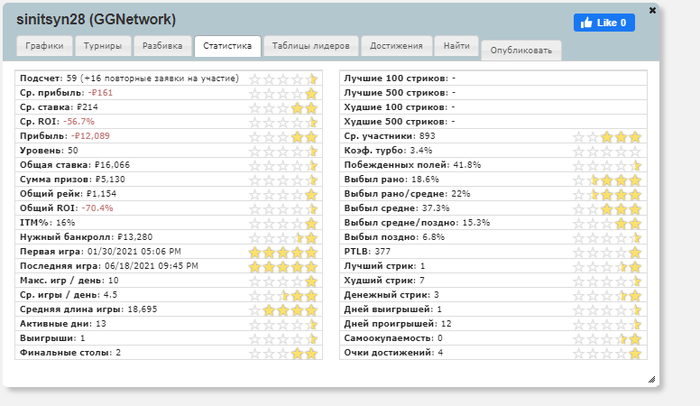Select the Таблицы лидеров tab
The height and width of the screenshot is (406, 700).
[311, 46]
